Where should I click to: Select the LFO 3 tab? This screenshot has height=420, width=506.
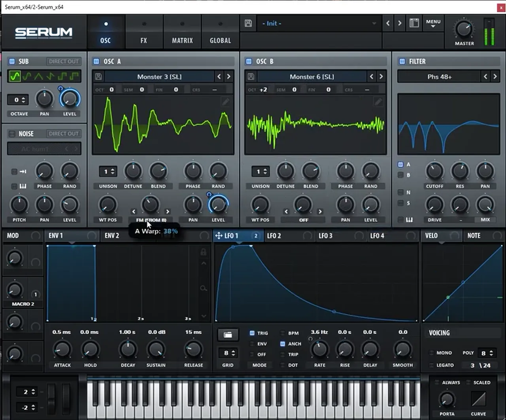(326, 236)
